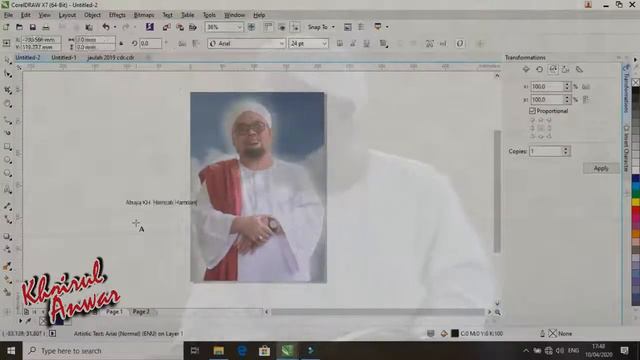Open the File menu

tap(8, 15)
